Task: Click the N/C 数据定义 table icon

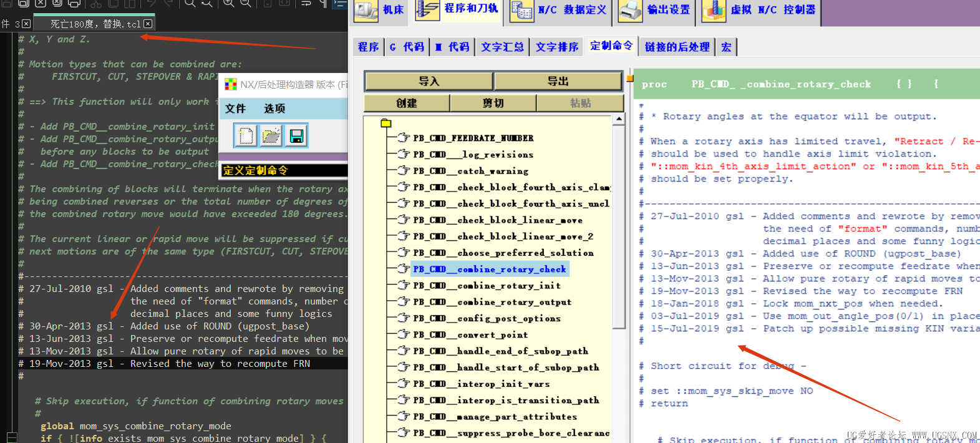Action: tap(522, 10)
